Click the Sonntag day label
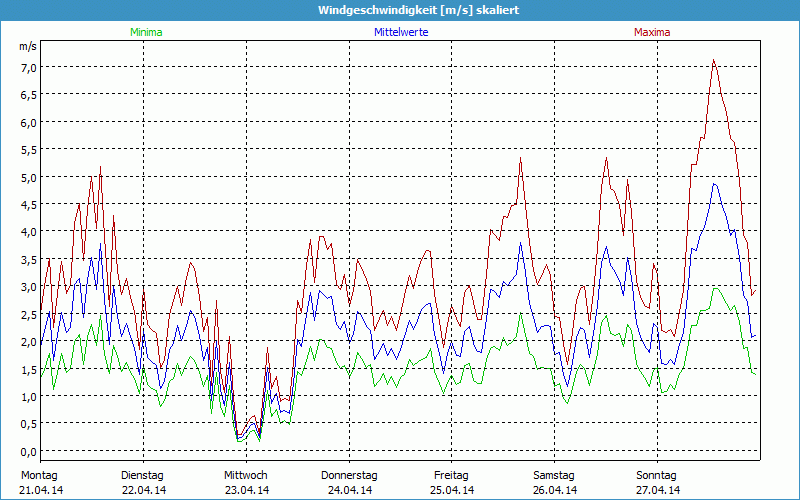 pos(656,476)
